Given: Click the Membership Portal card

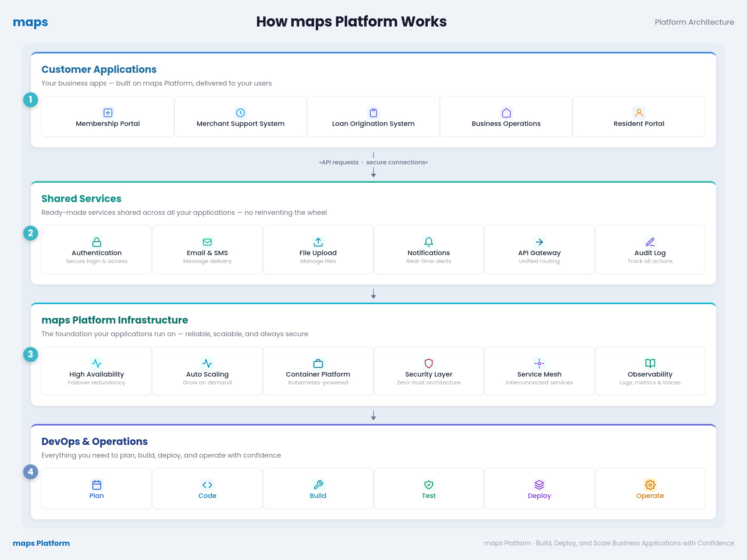Looking at the screenshot, I should (108, 116).
